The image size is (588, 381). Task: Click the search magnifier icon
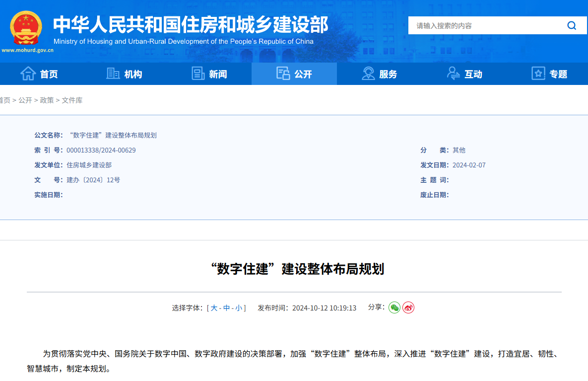click(x=572, y=25)
